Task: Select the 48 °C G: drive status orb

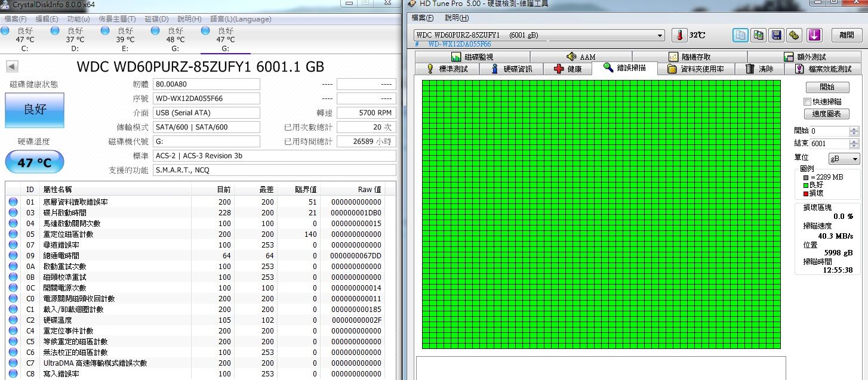Action: [155, 30]
